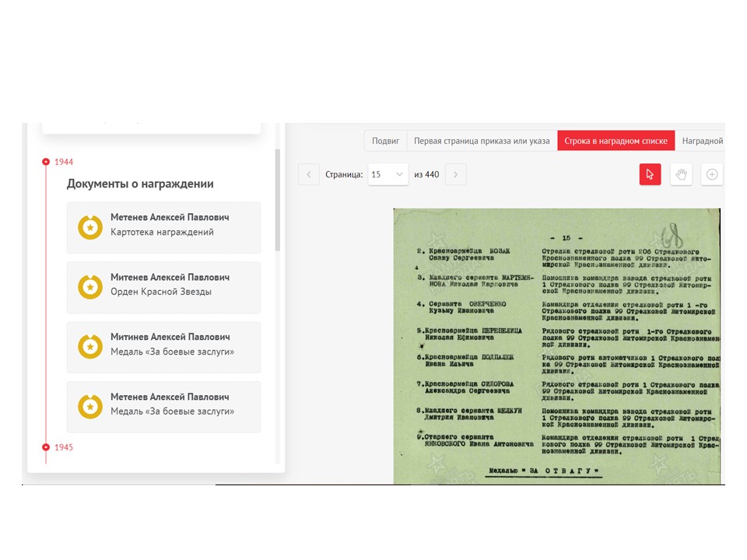The image size is (747, 560).
Task: Open Митенев Алексей Павлович Орден Красной Звезды
Action: tap(164, 287)
